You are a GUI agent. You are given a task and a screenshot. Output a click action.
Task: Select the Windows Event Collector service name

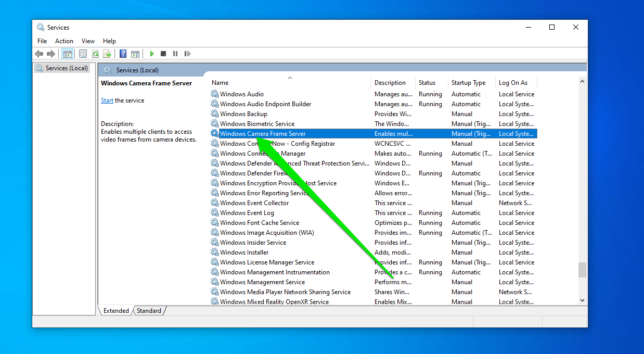tap(254, 203)
